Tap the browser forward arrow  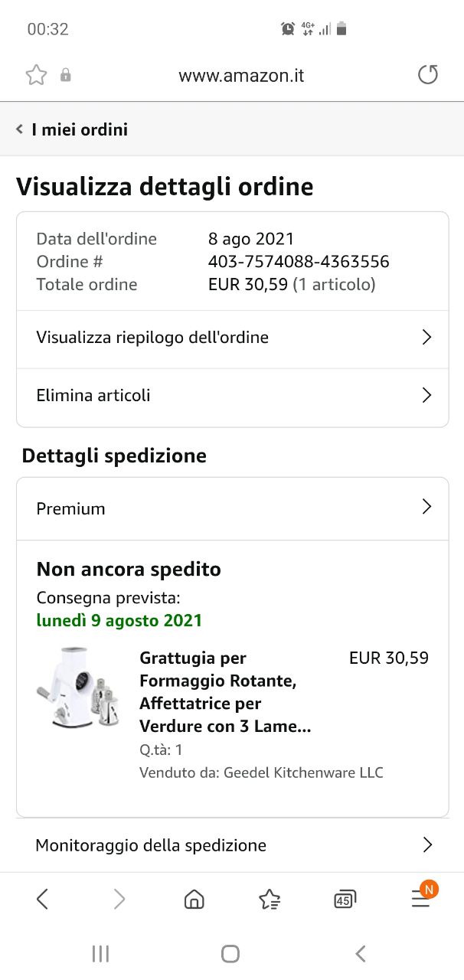[119, 899]
